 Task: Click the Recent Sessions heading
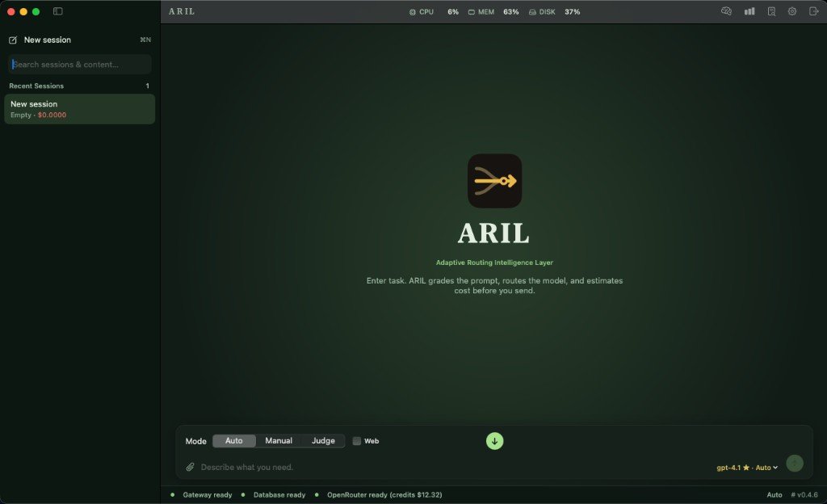point(36,86)
